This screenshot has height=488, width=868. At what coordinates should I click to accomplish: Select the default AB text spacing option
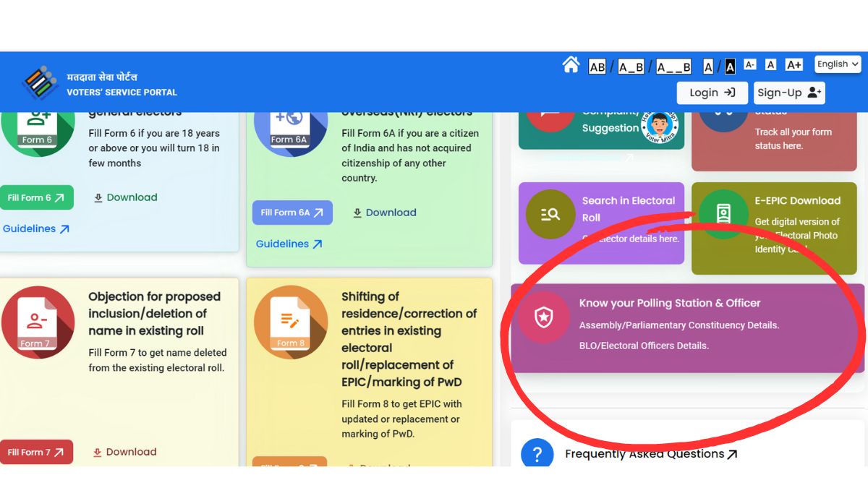click(597, 67)
